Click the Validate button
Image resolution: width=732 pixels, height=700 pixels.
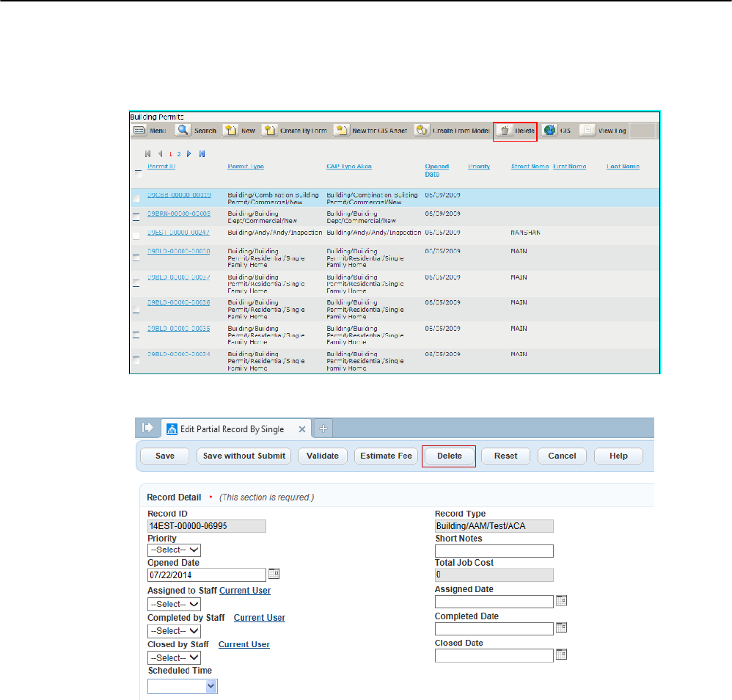tap(323, 456)
